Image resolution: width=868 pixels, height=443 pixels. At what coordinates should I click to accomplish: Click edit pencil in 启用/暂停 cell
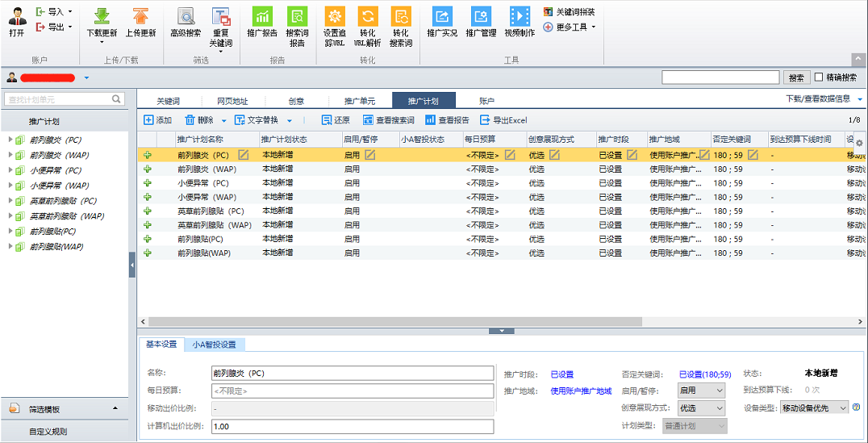(369, 155)
